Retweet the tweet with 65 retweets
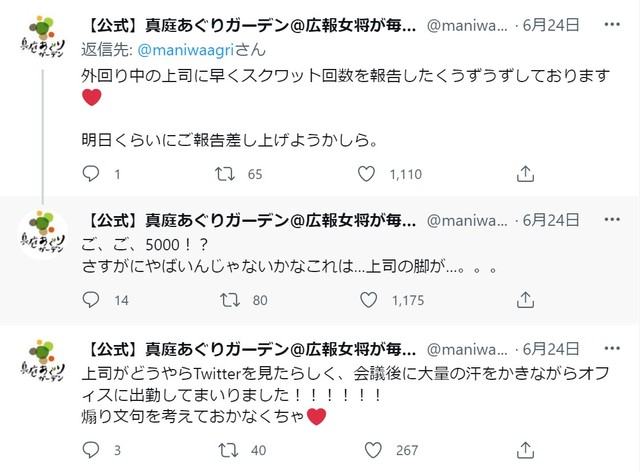Viewport: 640px width, 472px height. 226,174
